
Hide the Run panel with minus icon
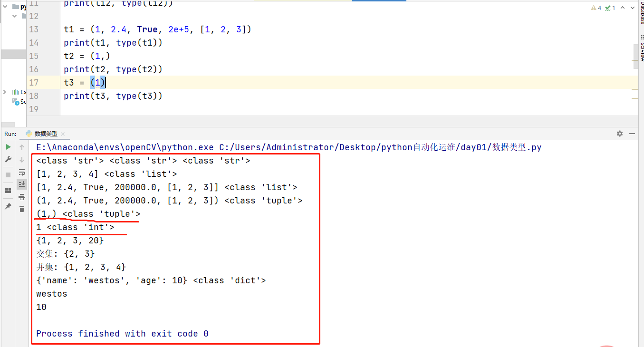pos(632,134)
